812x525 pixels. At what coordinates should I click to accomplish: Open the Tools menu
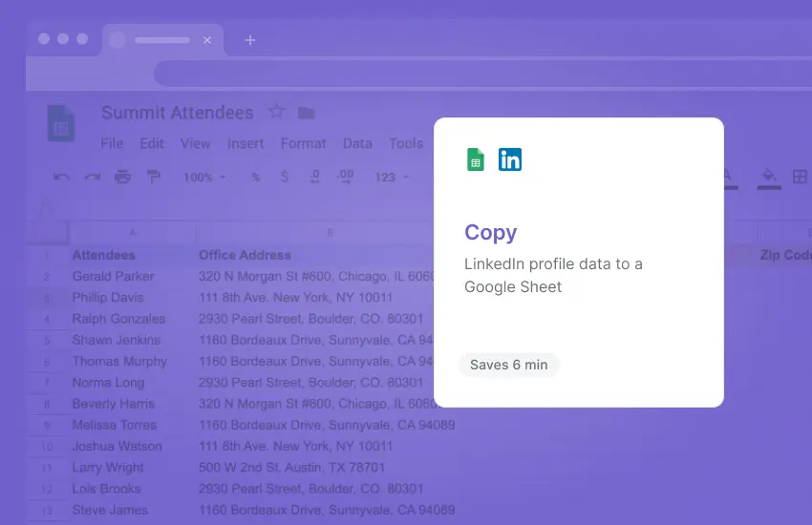coord(406,143)
